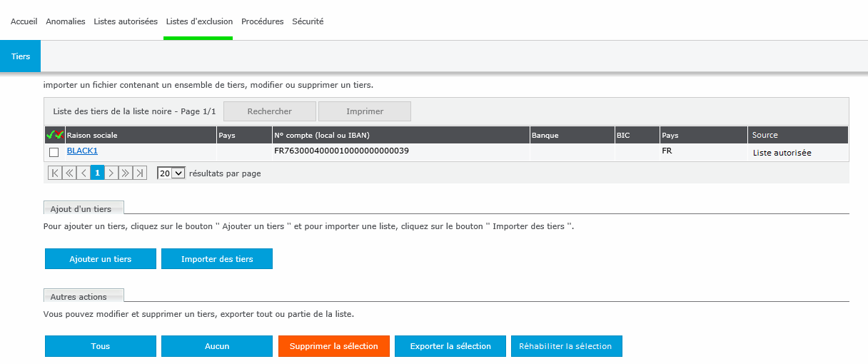Tick the checkbox for BLACK1 row

point(54,152)
